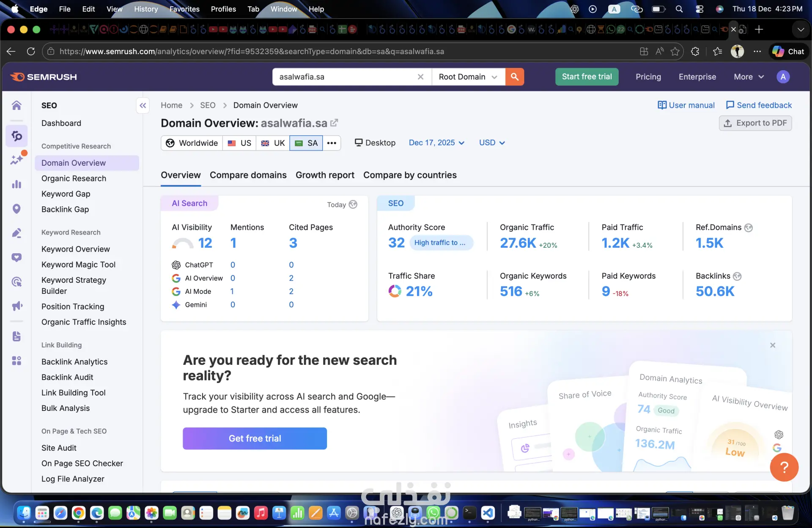
Task: Click the orange search magnifier button
Action: coord(514,77)
